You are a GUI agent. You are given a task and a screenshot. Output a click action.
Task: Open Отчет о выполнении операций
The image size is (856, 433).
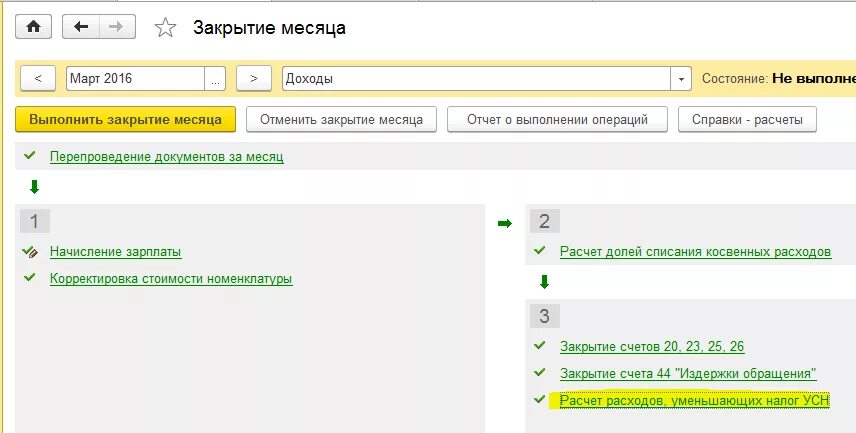(557, 120)
